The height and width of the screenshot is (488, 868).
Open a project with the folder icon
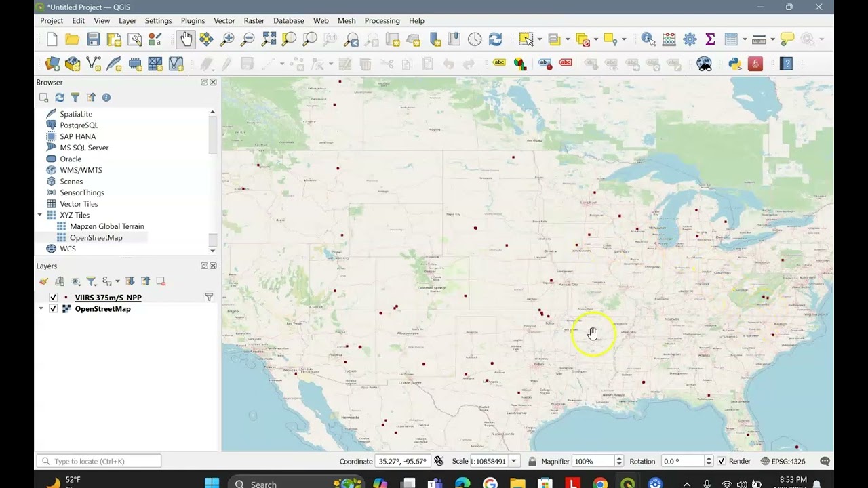[73, 39]
